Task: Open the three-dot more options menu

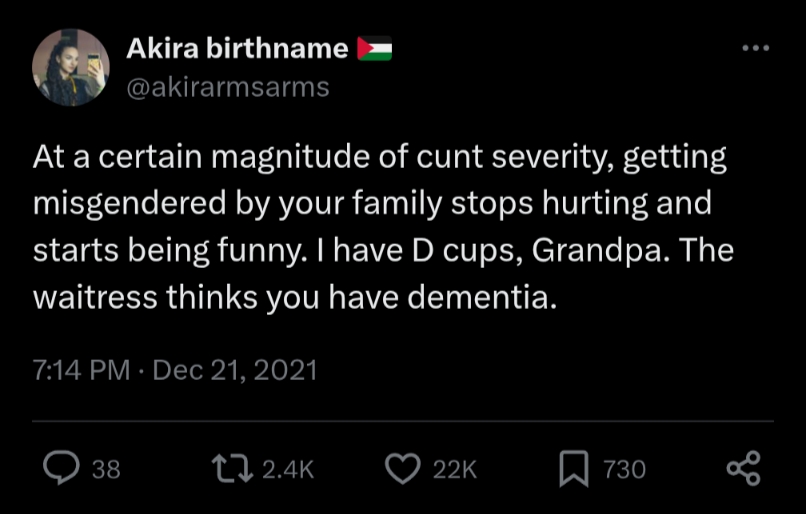Action: (755, 47)
